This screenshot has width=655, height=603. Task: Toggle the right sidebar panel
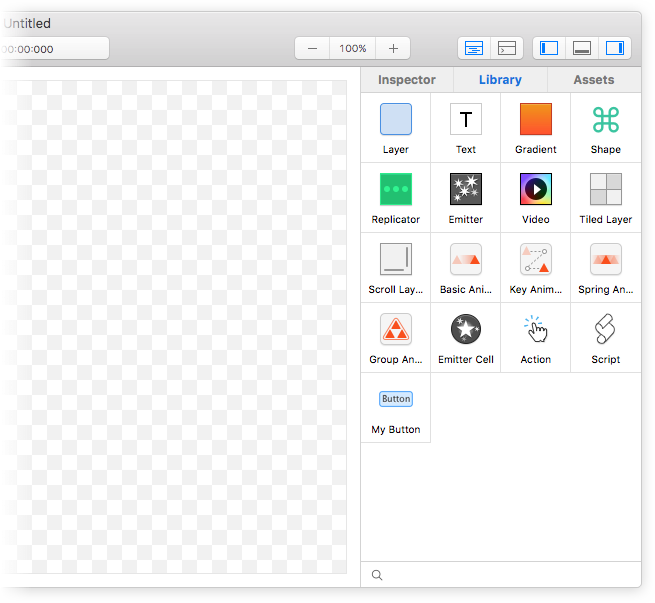click(x=615, y=48)
